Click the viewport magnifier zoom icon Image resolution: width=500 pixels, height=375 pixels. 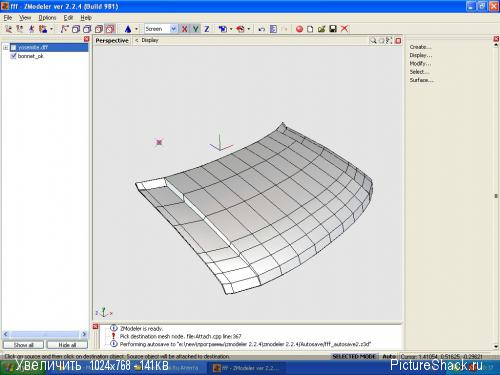tap(373, 41)
